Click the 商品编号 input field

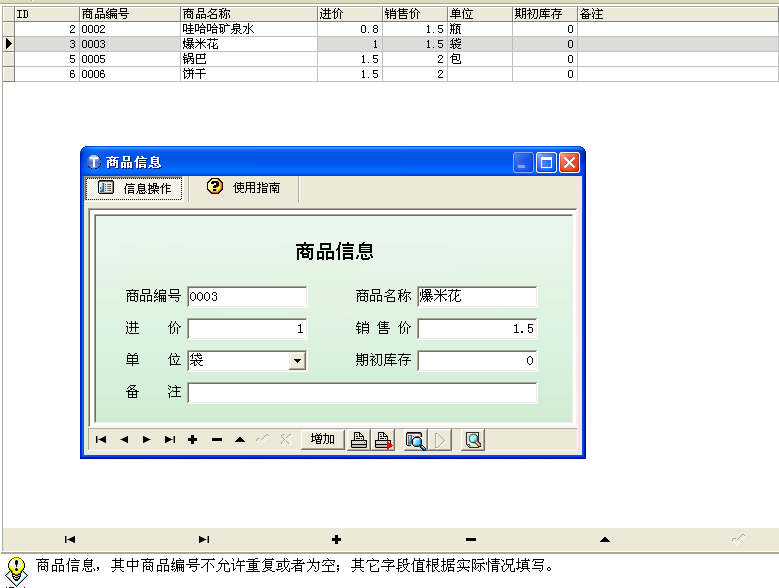tap(247, 296)
